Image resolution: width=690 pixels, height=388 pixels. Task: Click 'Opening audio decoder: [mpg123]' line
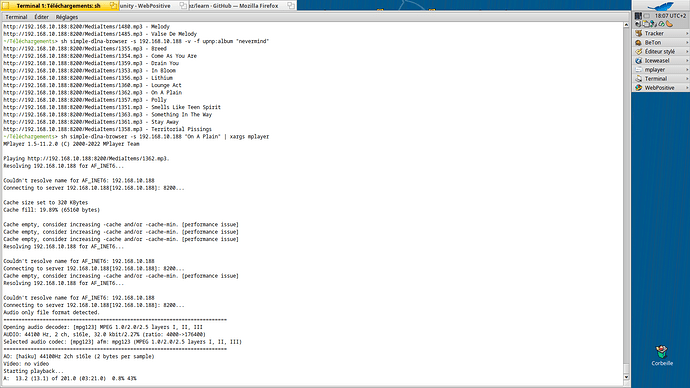tap(103, 327)
